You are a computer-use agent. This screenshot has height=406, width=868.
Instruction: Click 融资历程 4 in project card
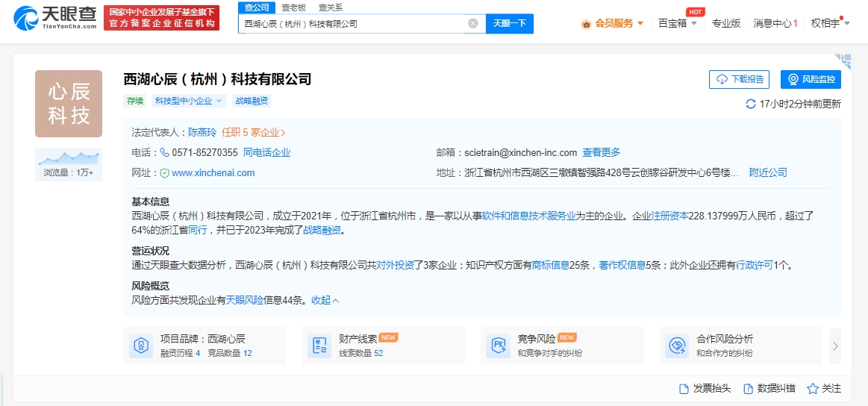pyautogui.click(x=181, y=353)
